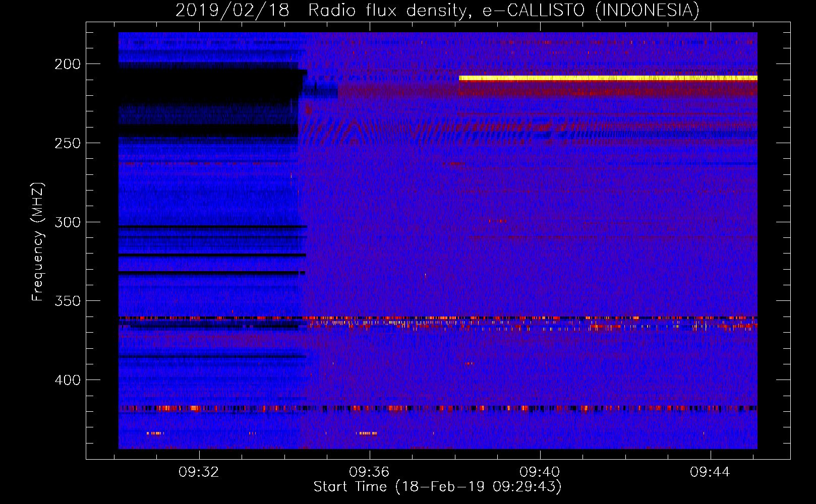The height and width of the screenshot is (504, 816).
Task: Click the 200 frequency tick label
Action: (68, 64)
